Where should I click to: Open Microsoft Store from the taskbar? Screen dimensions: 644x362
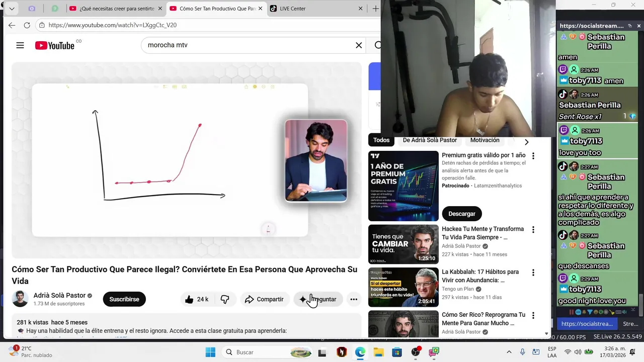(x=397, y=352)
